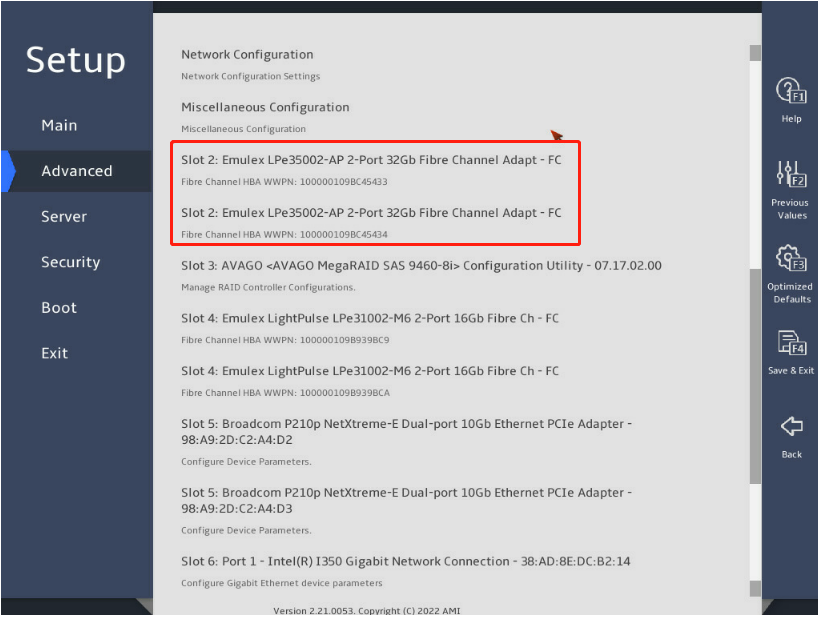
Task: Click 'Manage RAID Controller Configurations.' description
Action: [268, 287]
